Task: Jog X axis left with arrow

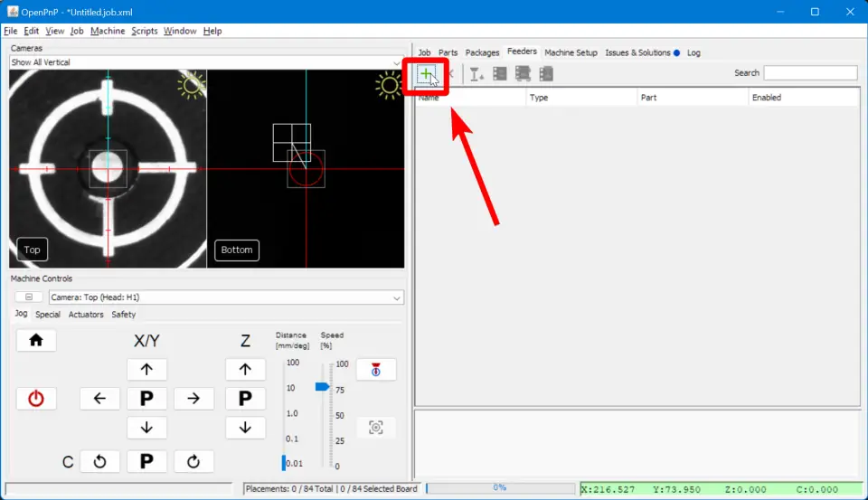Action: coord(99,399)
